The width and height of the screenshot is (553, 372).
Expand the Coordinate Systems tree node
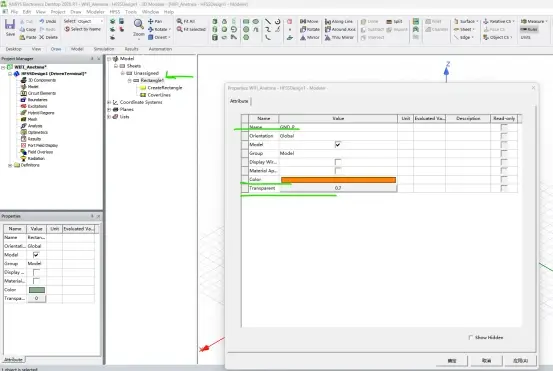pyautogui.click(x=109, y=102)
